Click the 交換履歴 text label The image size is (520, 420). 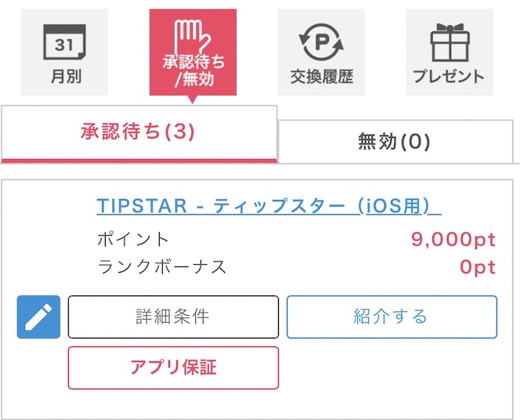321,78
